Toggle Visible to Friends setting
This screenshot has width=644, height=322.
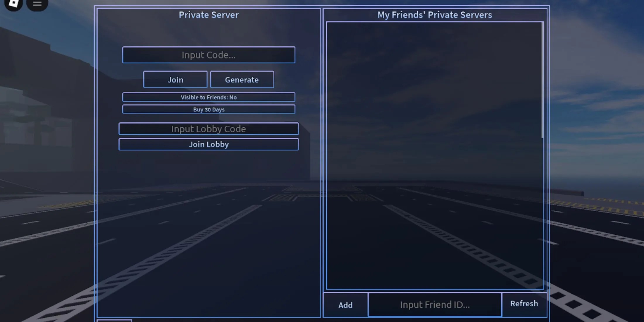click(x=208, y=97)
